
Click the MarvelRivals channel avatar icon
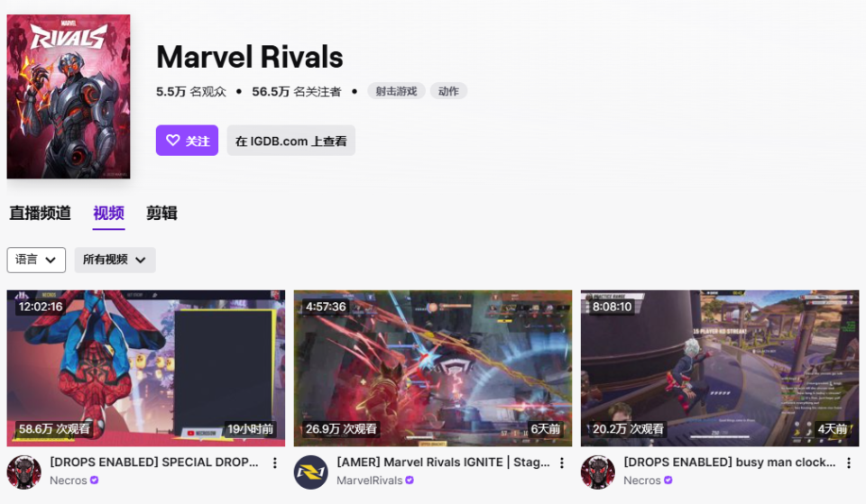point(311,472)
